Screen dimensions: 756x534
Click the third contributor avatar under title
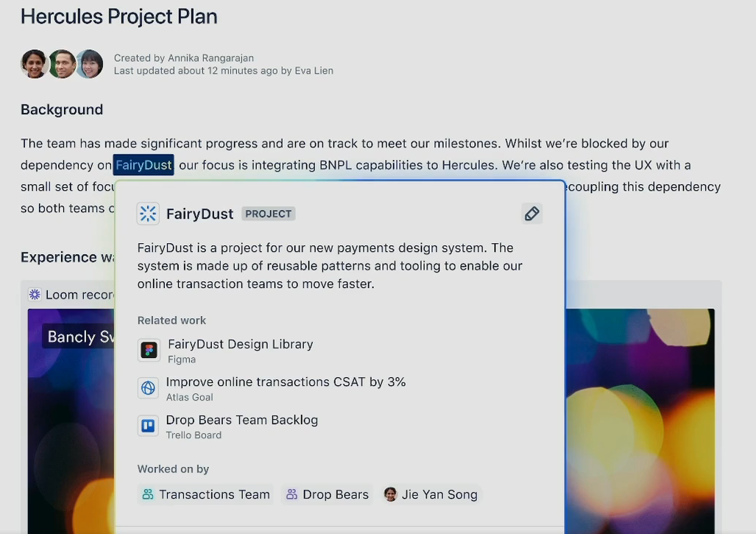tap(90, 64)
